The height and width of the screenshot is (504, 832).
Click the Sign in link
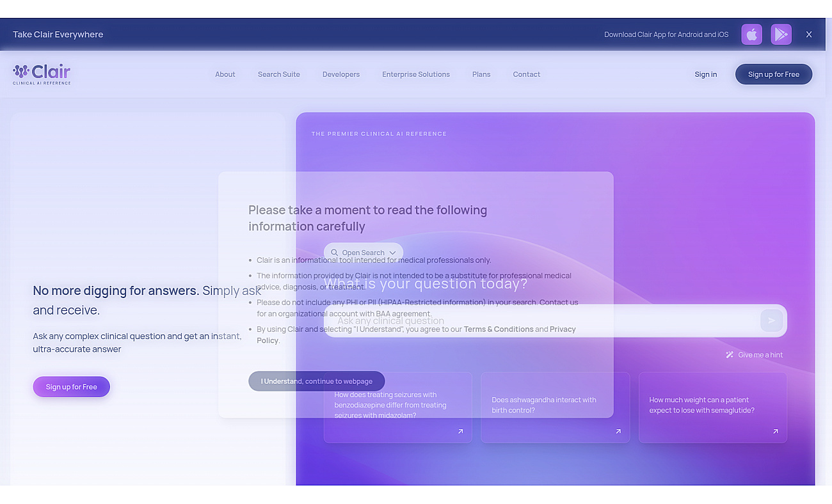[706, 74]
